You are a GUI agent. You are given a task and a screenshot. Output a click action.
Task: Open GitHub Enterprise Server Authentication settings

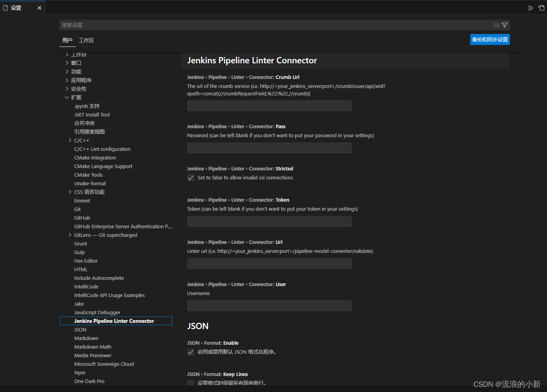(123, 226)
